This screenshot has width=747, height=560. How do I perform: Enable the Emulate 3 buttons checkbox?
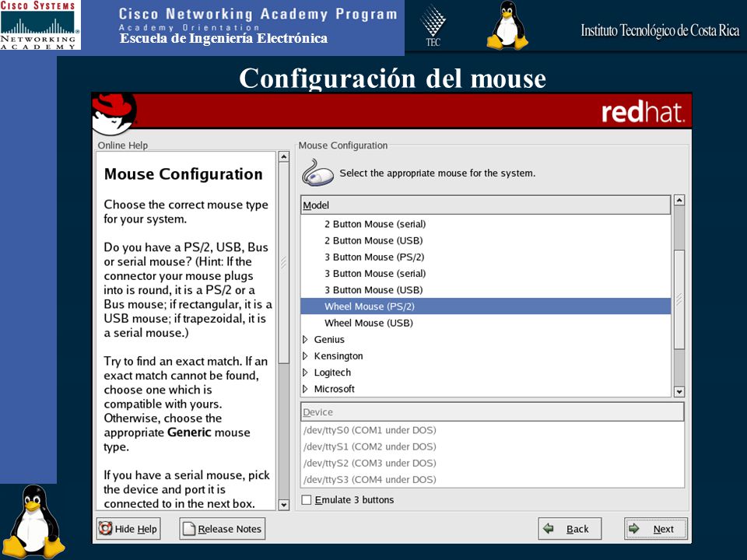pos(307,499)
